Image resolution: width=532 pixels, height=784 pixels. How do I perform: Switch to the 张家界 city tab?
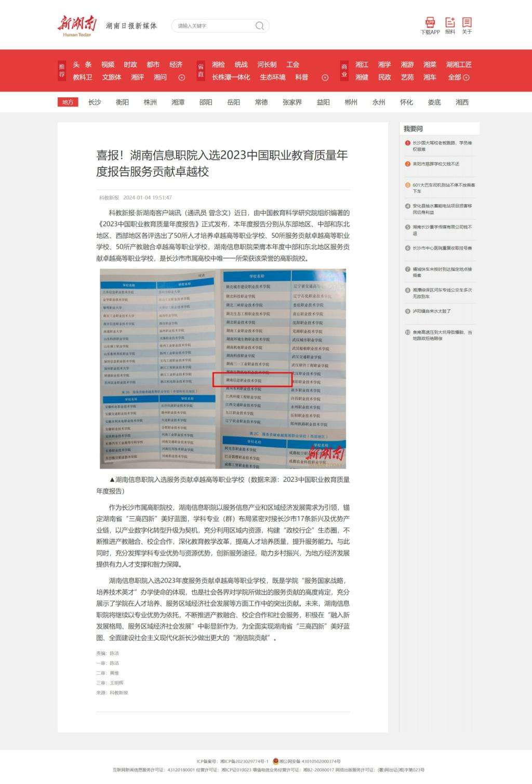click(x=292, y=102)
